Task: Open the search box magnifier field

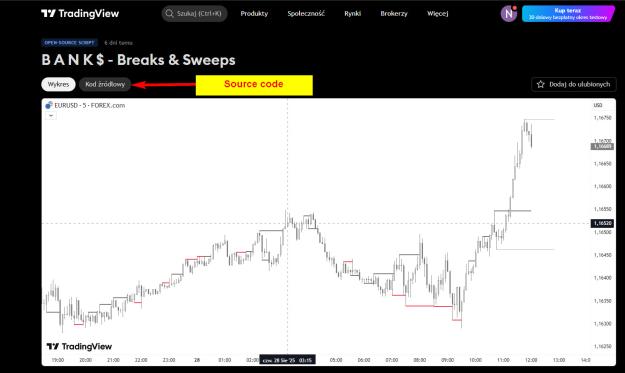Action: click(195, 14)
